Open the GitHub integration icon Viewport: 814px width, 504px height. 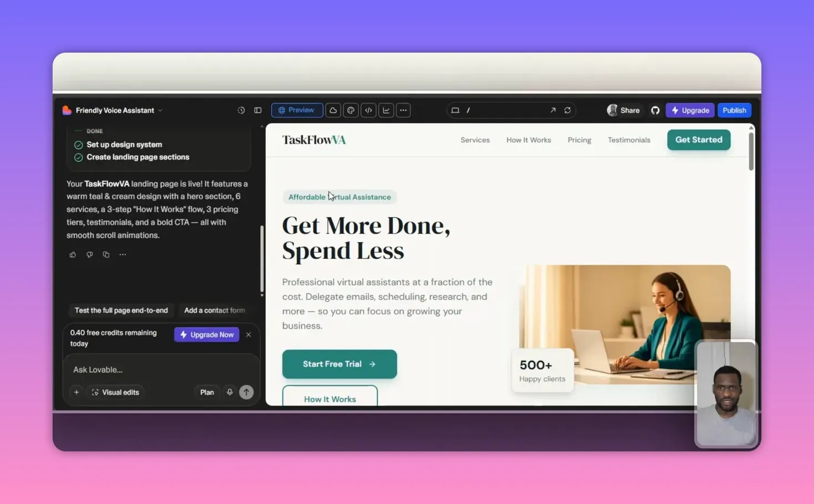pos(655,110)
